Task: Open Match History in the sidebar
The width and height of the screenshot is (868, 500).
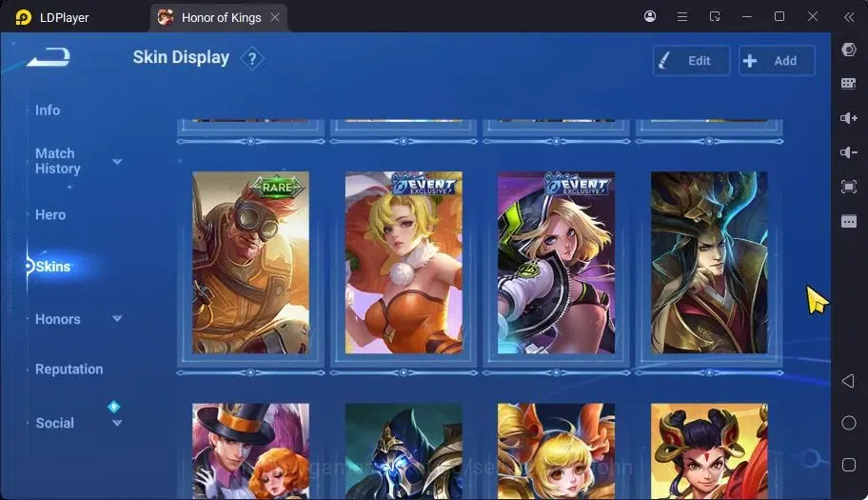Action: coord(57,161)
